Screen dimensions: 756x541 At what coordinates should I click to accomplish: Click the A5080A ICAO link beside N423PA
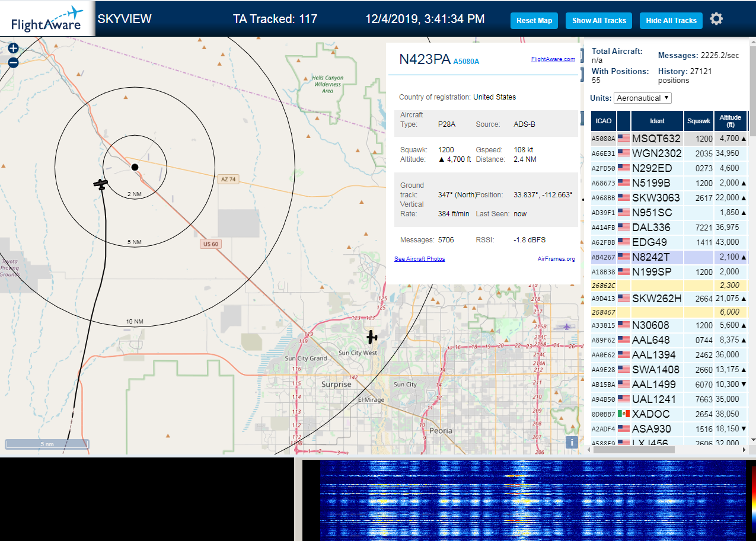point(466,62)
